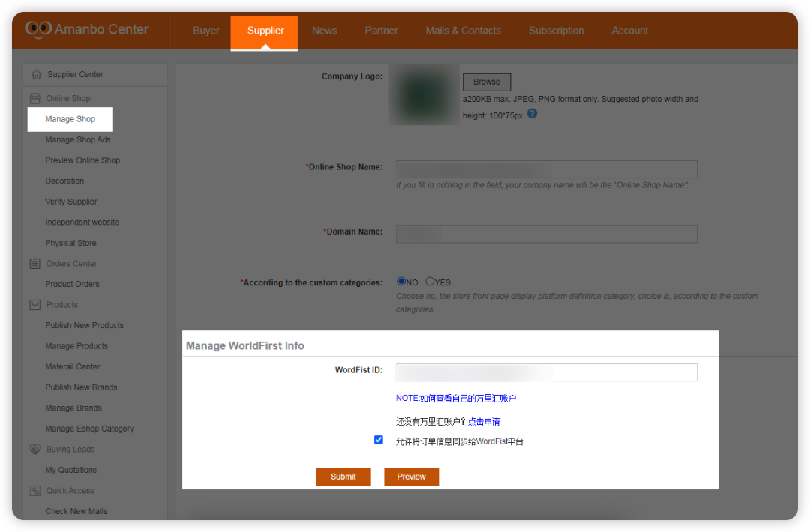Select Manage Shop in the sidebar

pos(70,119)
